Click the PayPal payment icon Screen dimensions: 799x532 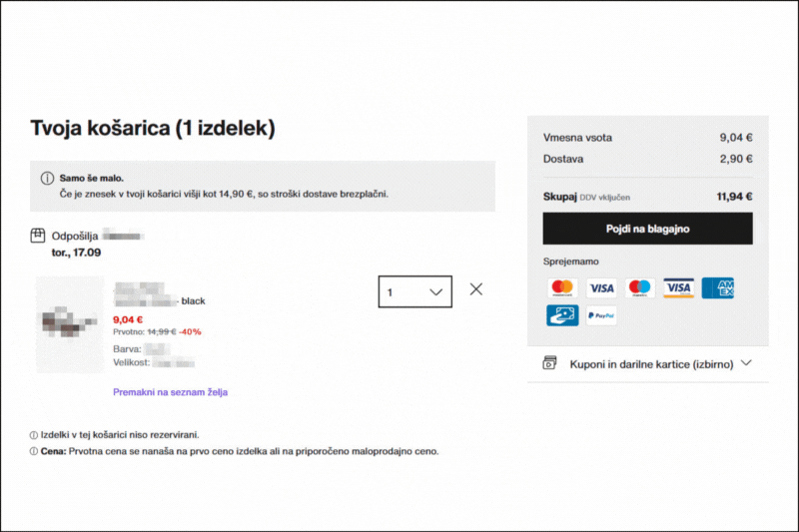click(601, 315)
